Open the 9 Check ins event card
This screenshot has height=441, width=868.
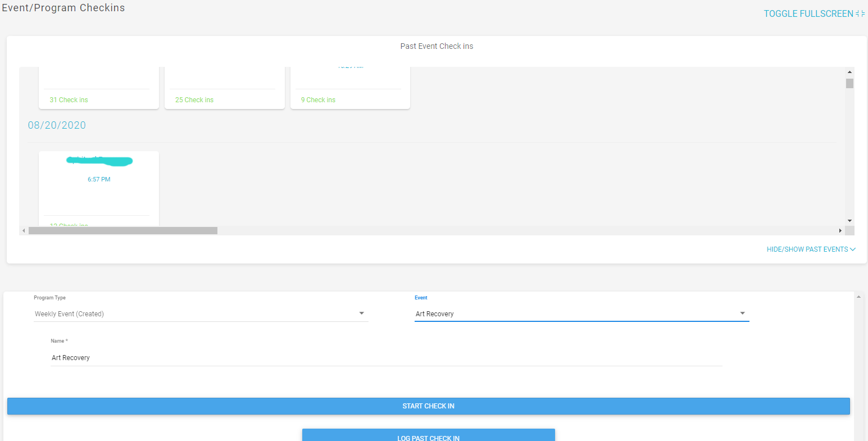click(x=350, y=87)
